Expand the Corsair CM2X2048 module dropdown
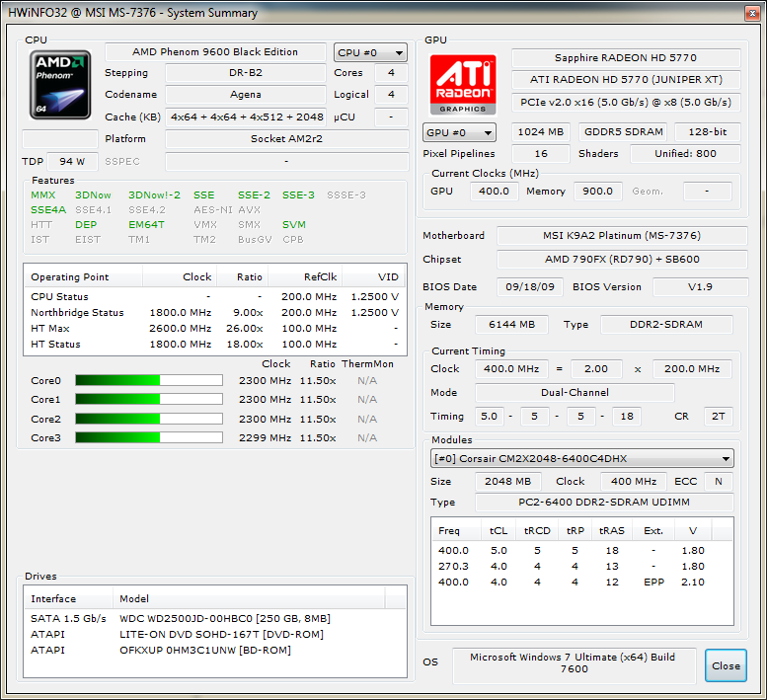The width and height of the screenshot is (767, 700). [582, 458]
